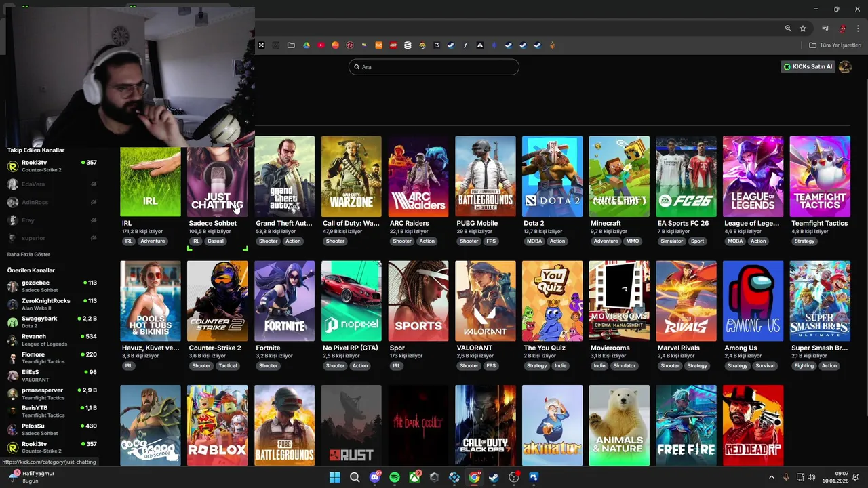
Task: Open the Google Drive bookmark icon
Action: click(x=307, y=45)
